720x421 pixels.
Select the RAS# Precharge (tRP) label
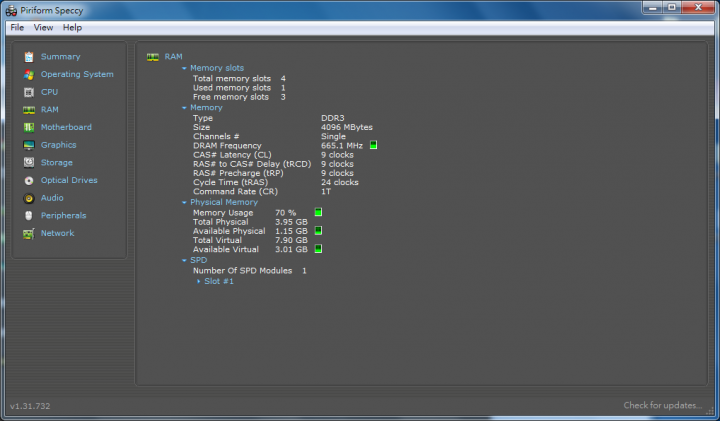click(238, 173)
